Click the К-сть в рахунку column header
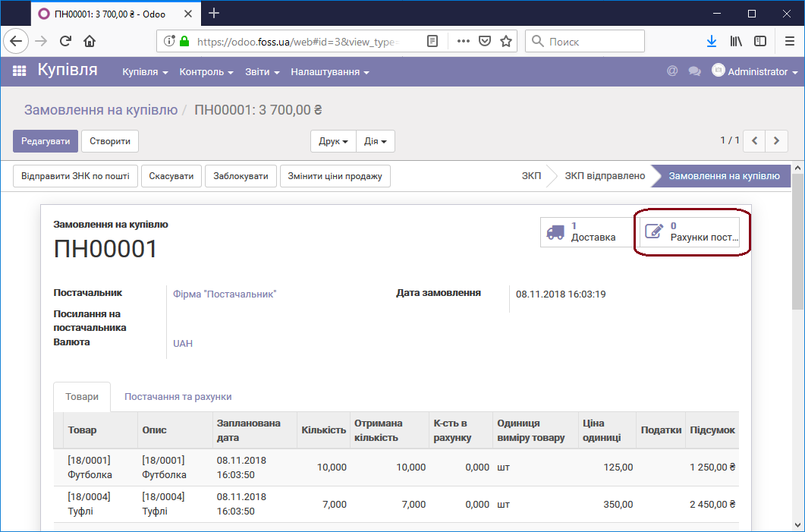 [461, 430]
